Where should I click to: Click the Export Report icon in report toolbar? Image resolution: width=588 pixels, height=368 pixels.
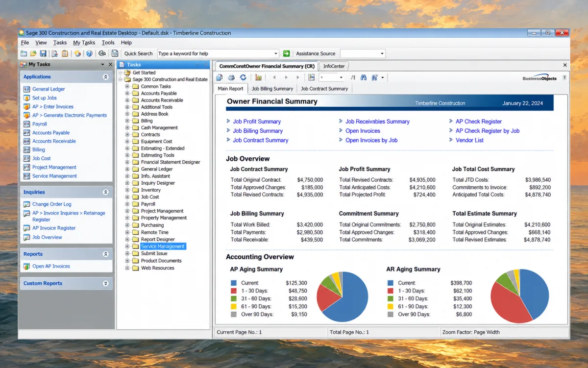219,77
